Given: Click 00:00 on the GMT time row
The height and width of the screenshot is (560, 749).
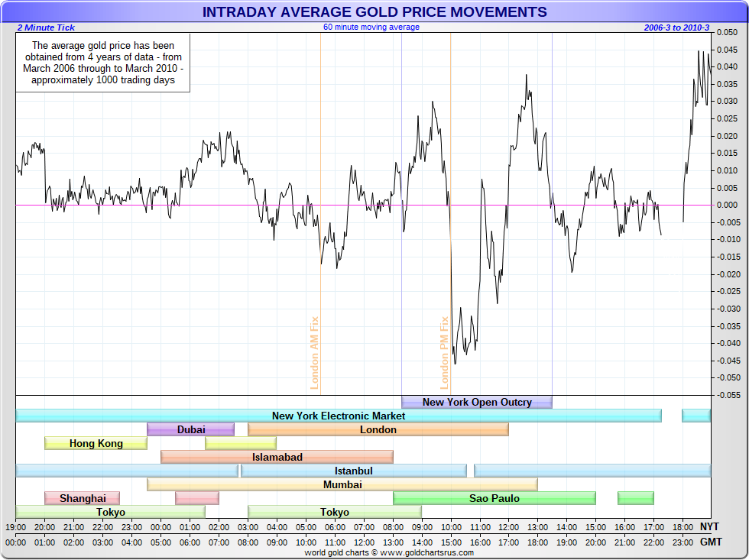Looking at the screenshot, I should pos(16,542).
